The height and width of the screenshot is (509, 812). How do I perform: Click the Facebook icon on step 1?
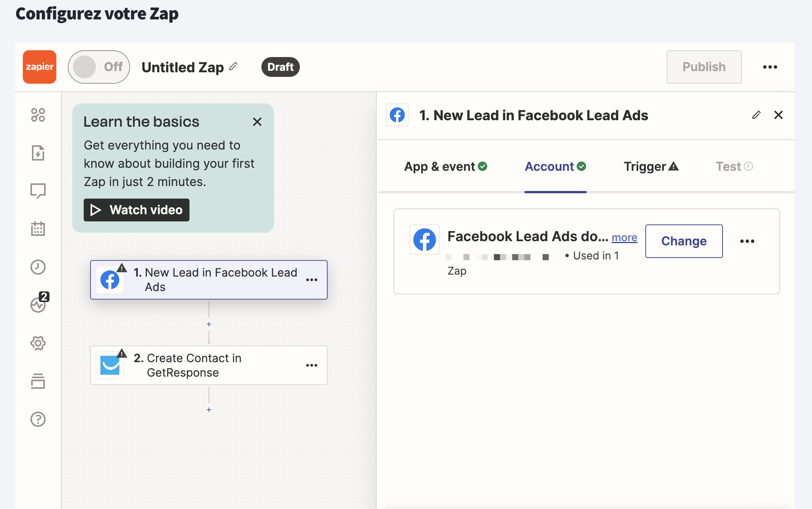(x=110, y=280)
